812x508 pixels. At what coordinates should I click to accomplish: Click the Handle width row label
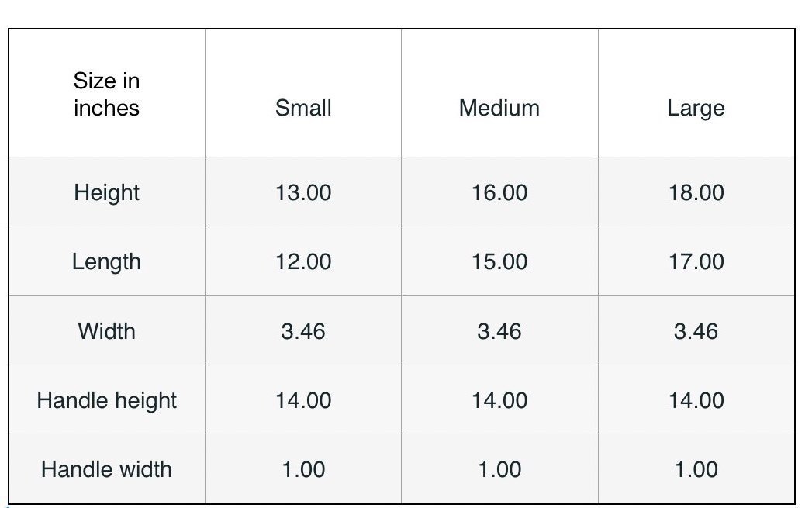(x=107, y=469)
